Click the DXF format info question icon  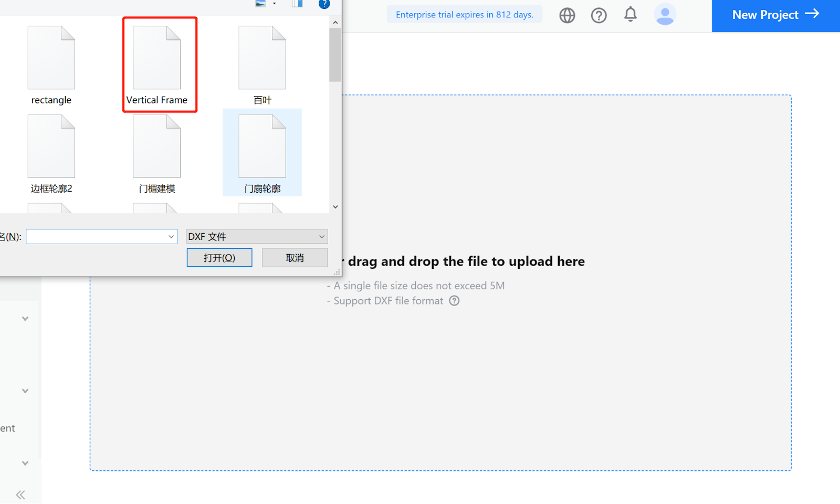coord(454,301)
